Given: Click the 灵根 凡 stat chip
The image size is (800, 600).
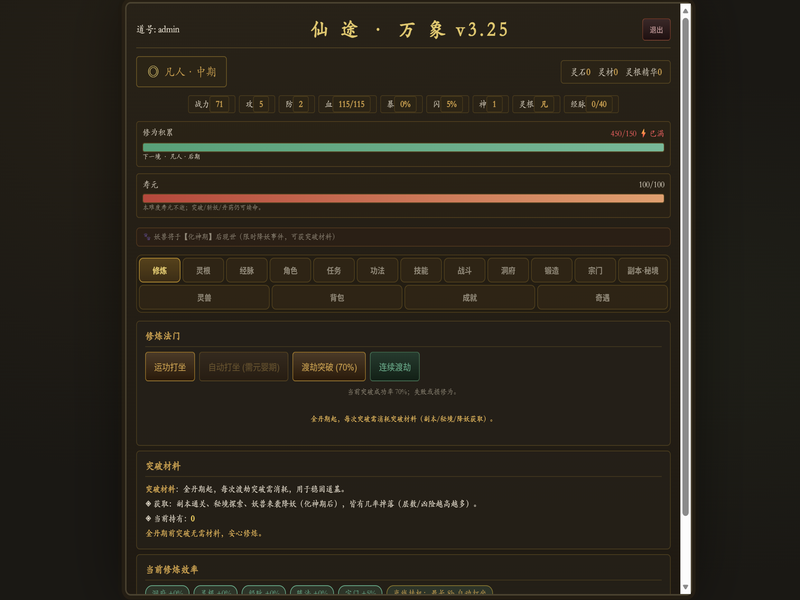Looking at the screenshot, I should [536, 104].
